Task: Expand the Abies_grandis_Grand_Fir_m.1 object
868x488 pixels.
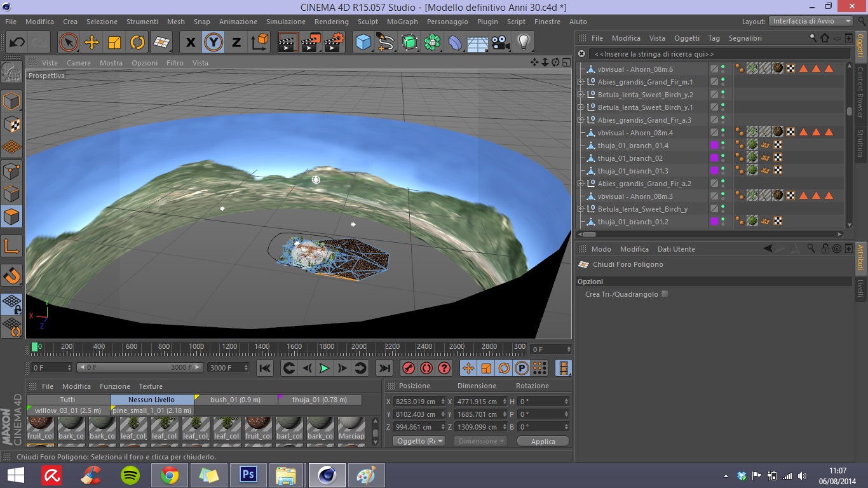Action: [580, 82]
